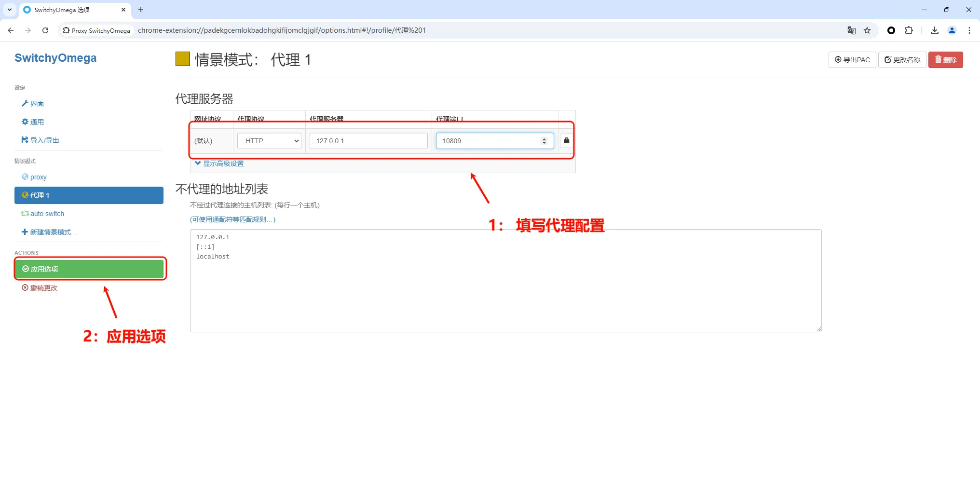Image resolution: width=980 pixels, height=491 pixels.
Task: Create 新建情景模式 new profile
Action: point(49,232)
